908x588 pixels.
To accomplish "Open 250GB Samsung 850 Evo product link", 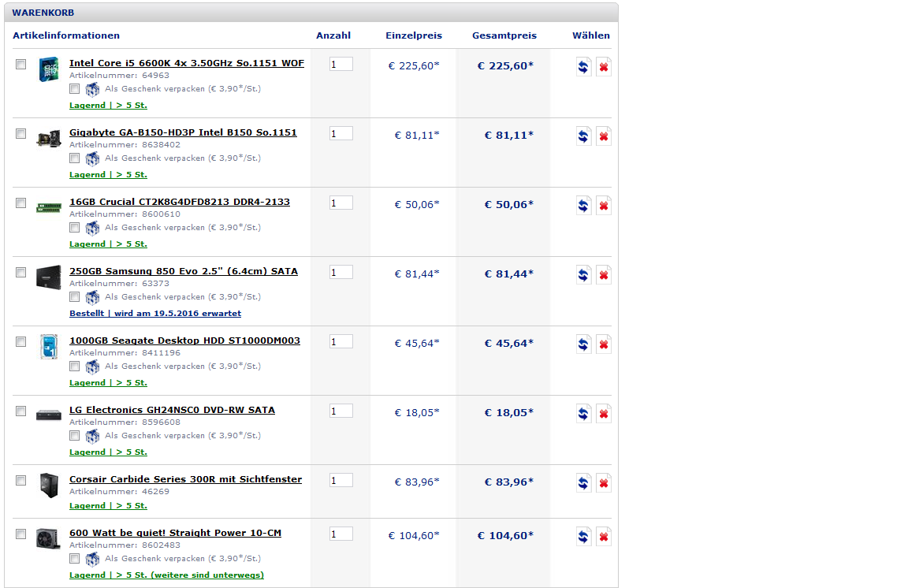I will click(x=184, y=271).
